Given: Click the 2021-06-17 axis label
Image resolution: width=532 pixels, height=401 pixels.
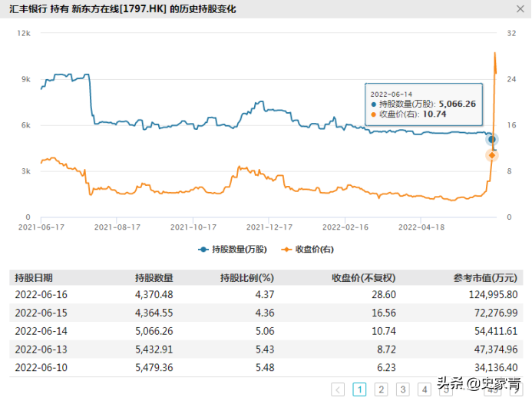Looking at the screenshot, I should click(41, 227).
